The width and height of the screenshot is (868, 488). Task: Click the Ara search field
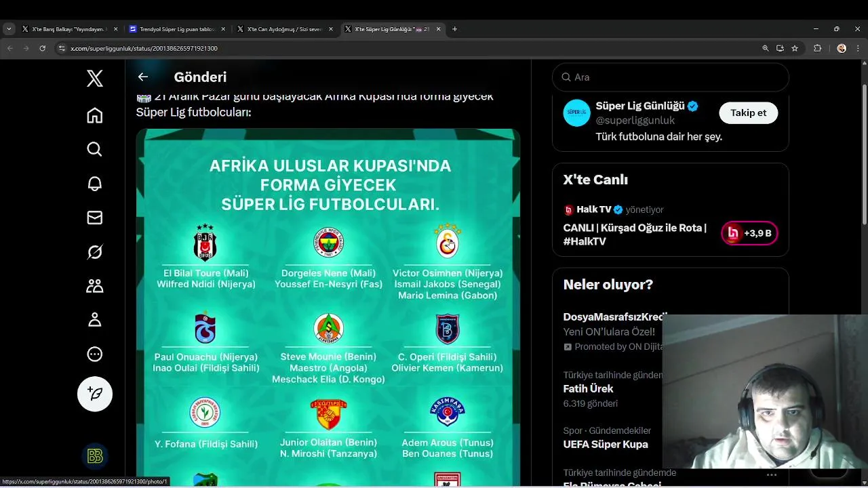tap(671, 77)
